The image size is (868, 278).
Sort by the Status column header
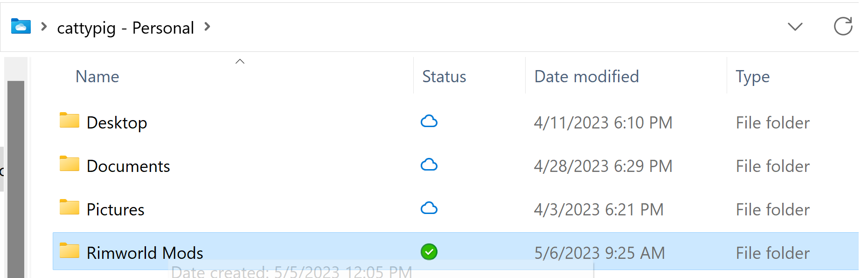pos(444,77)
